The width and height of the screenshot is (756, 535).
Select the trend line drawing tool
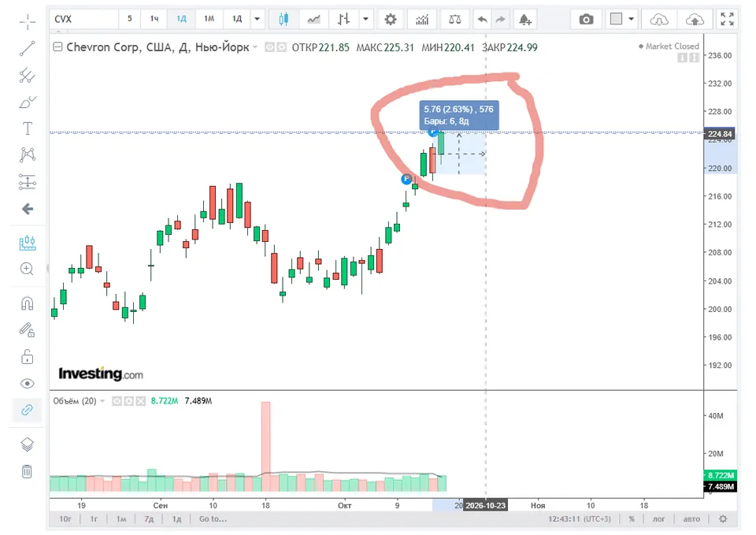[28, 49]
